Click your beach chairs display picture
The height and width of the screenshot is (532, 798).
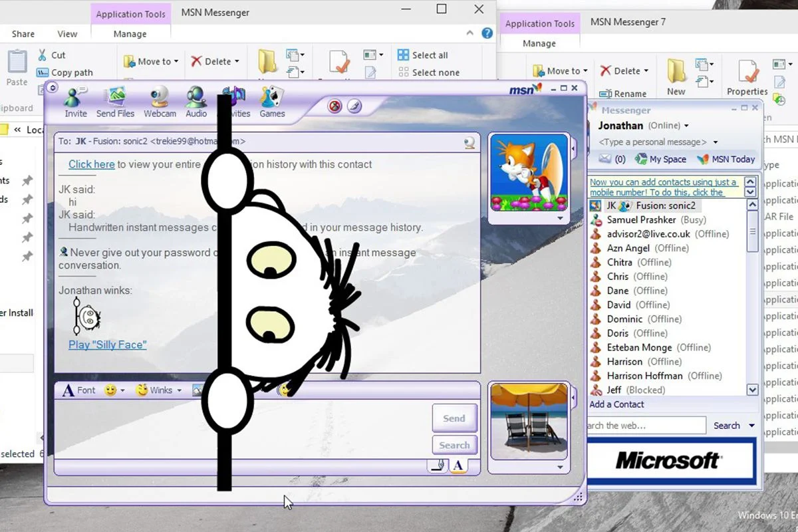(529, 421)
